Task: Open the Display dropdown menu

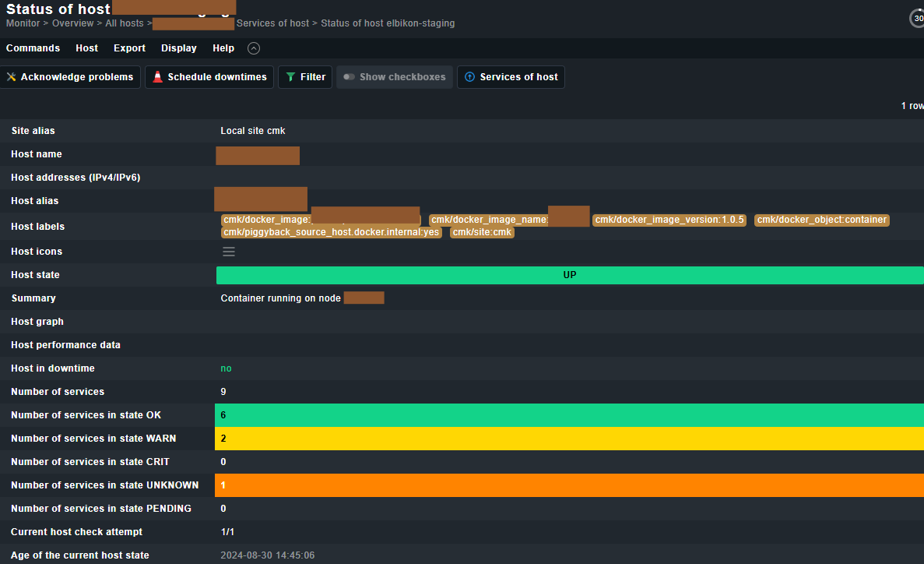Action: click(179, 48)
